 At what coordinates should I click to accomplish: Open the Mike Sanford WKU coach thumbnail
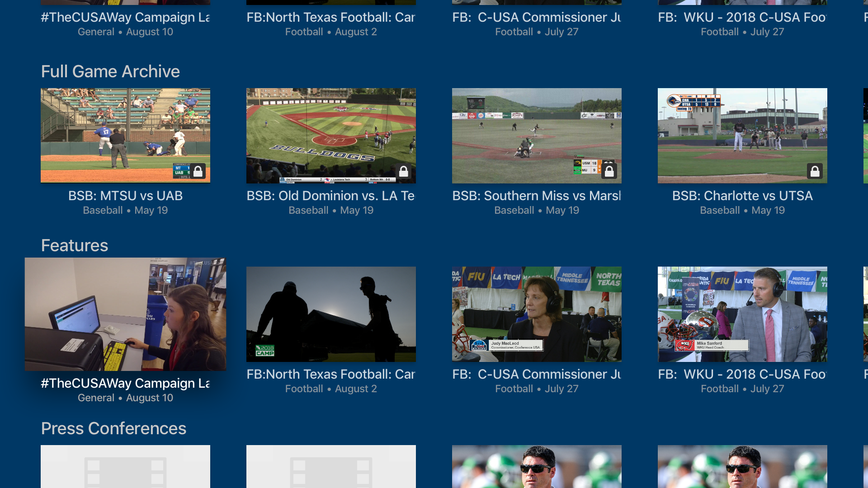point(742,314)
